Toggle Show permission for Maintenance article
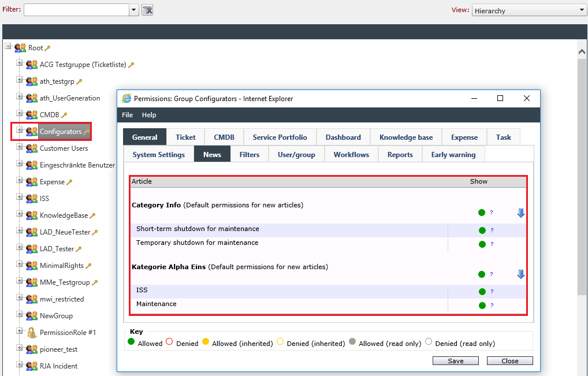Image resolution: width=588 pixels, height=376 pixels. click(x=482, y=306)
